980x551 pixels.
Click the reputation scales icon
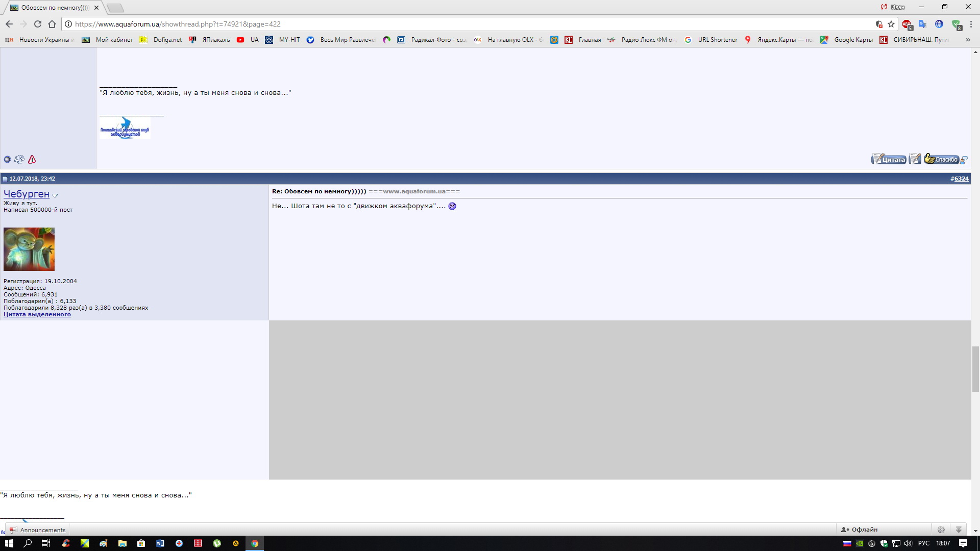click(19, 160)
